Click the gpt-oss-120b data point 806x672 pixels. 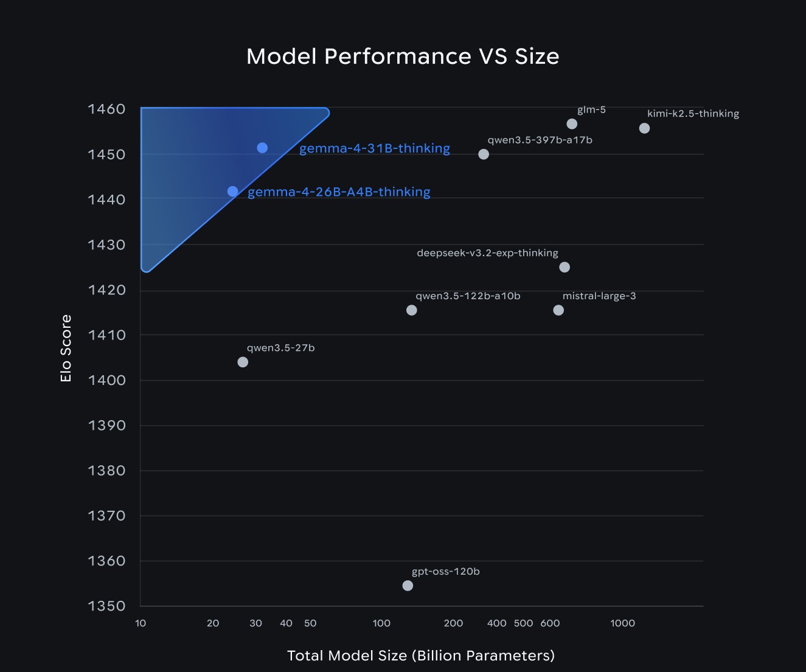[408, 586]
